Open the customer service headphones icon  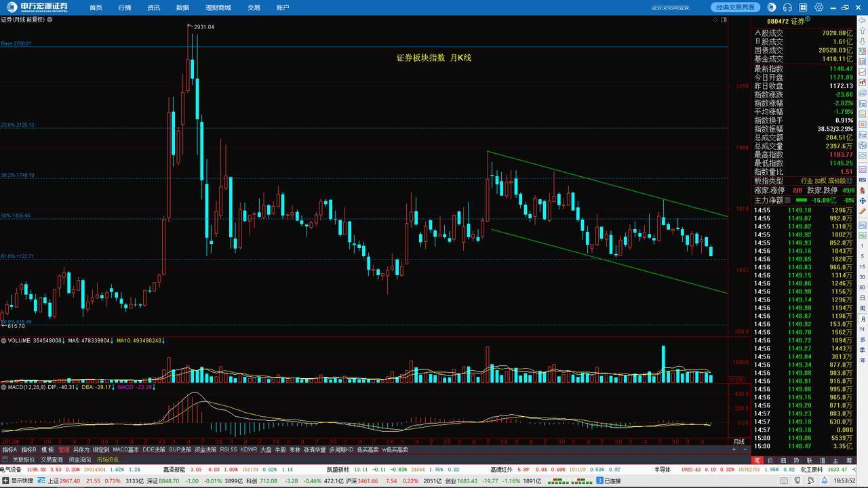pos(787,7)
